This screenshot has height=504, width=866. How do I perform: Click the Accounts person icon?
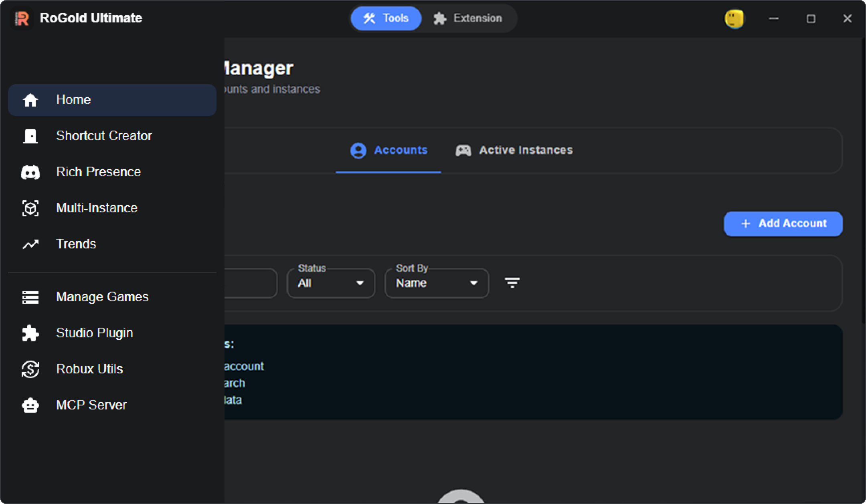point(358,151)
